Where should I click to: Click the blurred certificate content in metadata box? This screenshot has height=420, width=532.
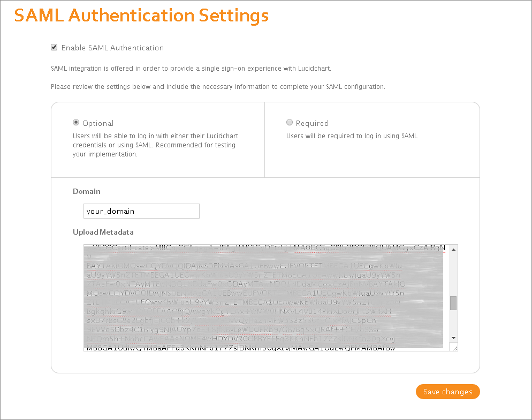[x=262, y=295]
